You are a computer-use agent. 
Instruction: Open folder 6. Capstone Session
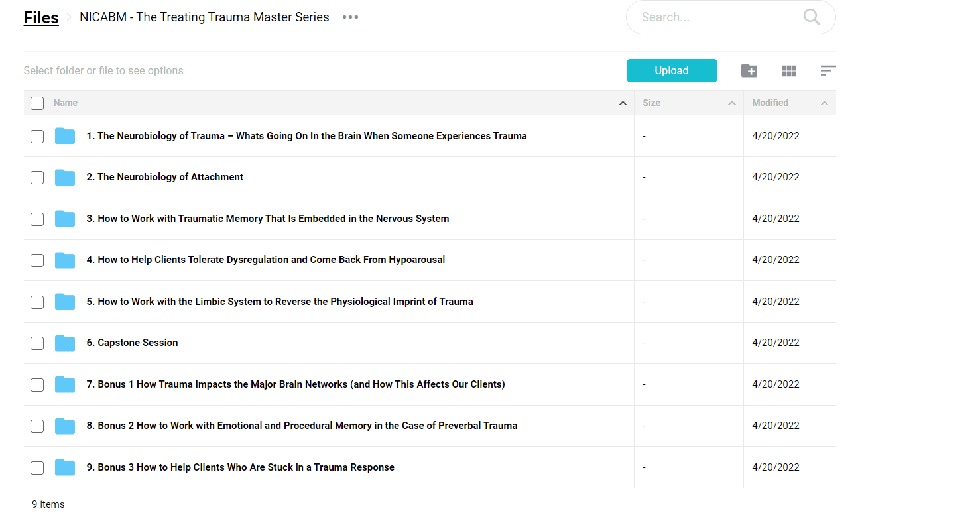coord(132,343)
